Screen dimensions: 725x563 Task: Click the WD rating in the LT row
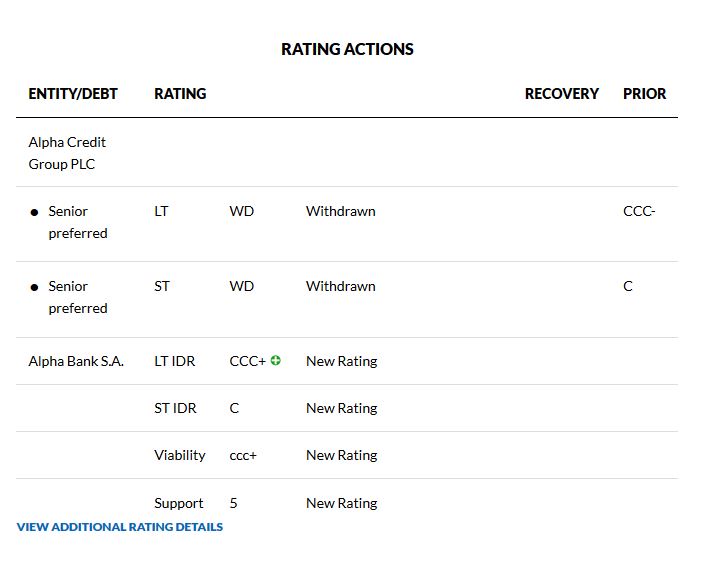[241, 211]
